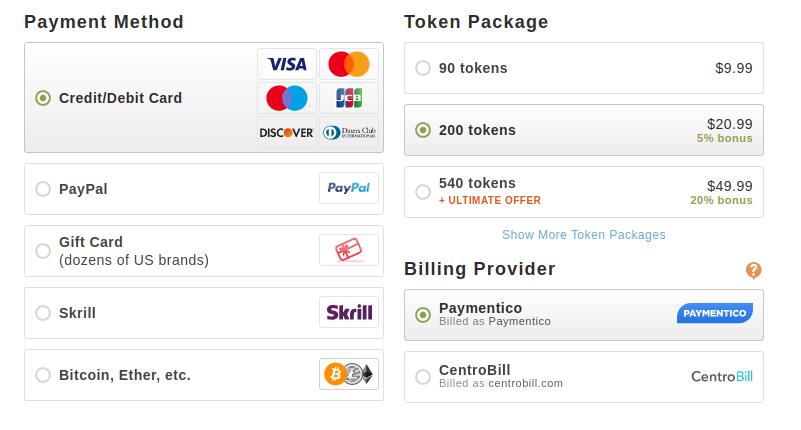Click the JCB card logo
The image size is (801, 430).
pos(349,98)
